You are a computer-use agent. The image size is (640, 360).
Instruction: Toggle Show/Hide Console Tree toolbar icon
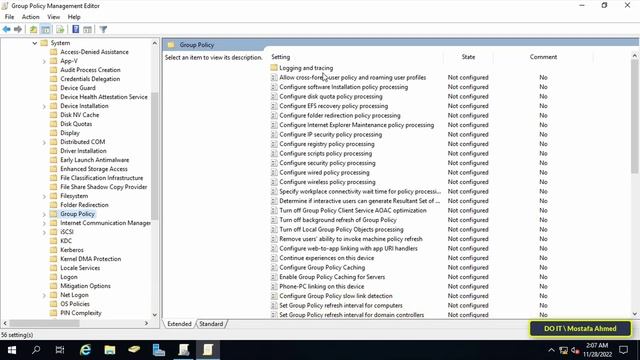[46, 29]
